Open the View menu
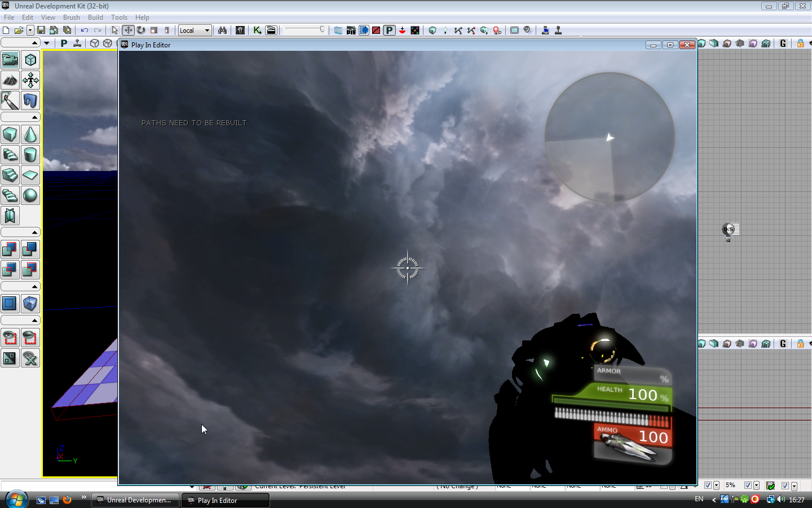 [x=48, y=17]
